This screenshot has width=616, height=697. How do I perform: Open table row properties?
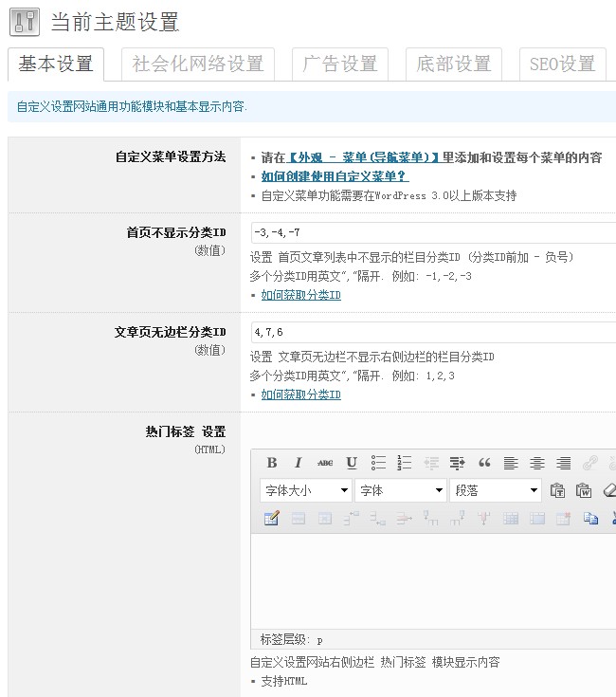click(x=298, y=519)
